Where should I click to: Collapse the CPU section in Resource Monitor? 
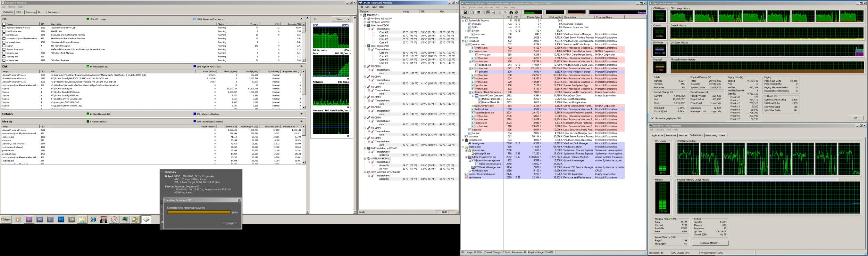pyautogui.click(x=301, y=19)
